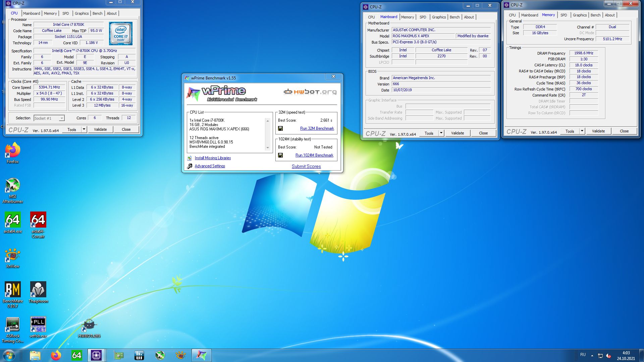Click the CAS# Latency 18.0 clocks value
The width and height of the screenshot is (644, 362).
coord(584,65)
